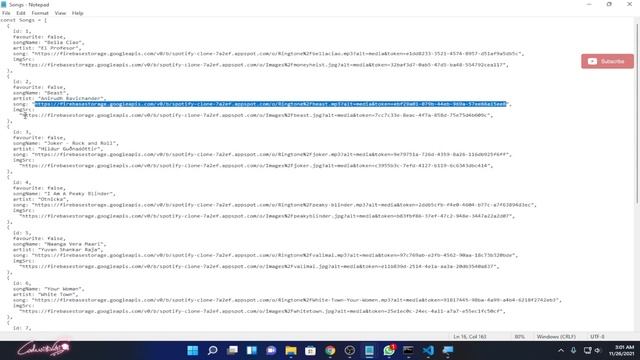
Task: Click the peaky-blinder.mp3 song URL line
Action: point(274,205)
